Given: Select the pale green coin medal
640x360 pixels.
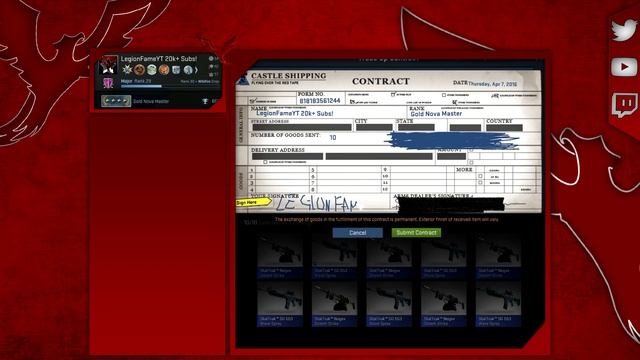Looking at the screenshot, I should pos(152,70).
